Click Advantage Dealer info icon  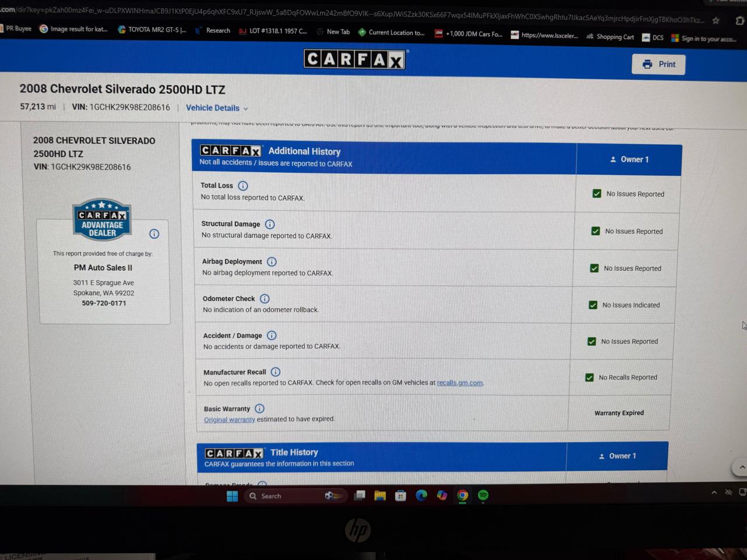tap(154, 234)
